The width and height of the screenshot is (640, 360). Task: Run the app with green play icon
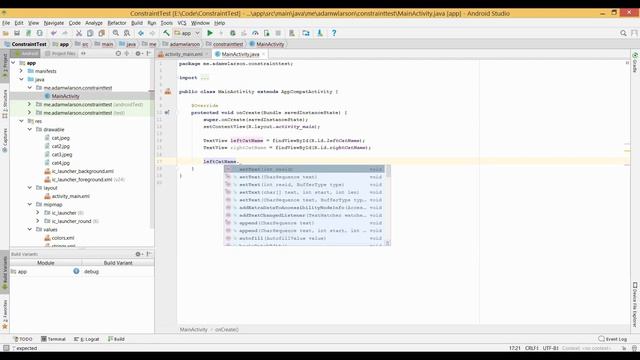coord(210,33)
